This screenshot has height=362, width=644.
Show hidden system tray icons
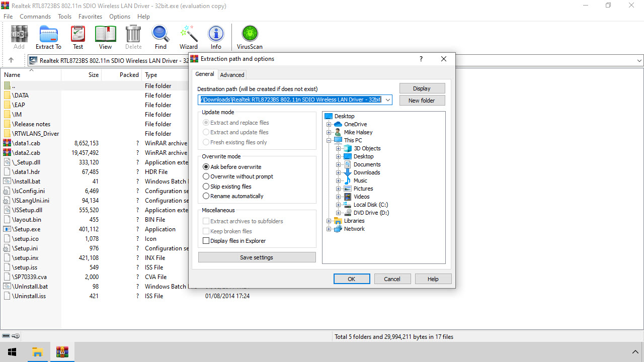click(x=635, y=352)
